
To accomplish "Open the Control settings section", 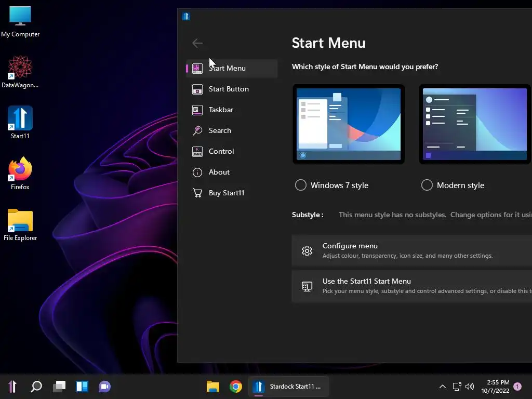I will click(232, 151).
